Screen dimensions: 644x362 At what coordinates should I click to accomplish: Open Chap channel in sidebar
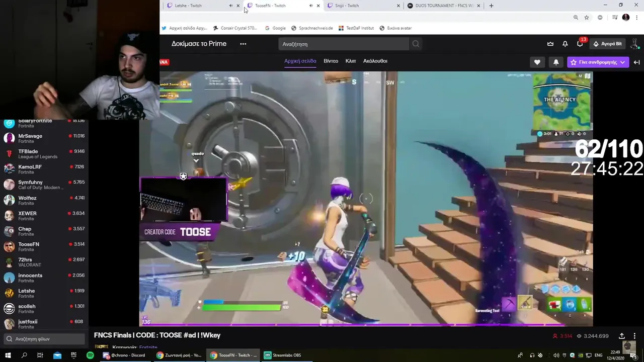(44, 231)
